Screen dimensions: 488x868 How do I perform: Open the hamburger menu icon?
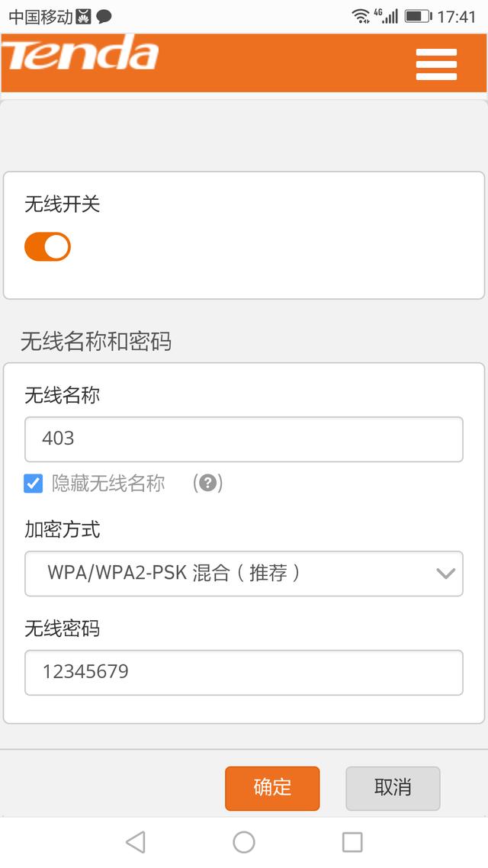436,64
